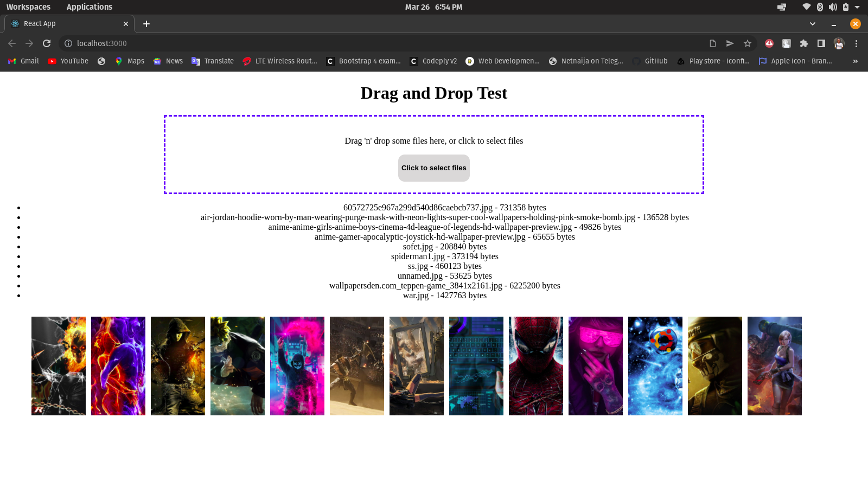
Task: Open Bootstrap 4 examples bookmark
Action: click(363, 61)
